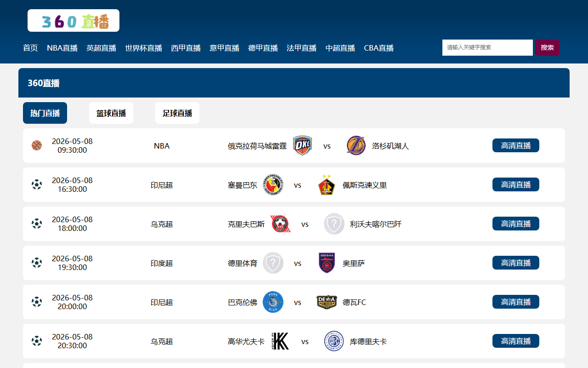Click 塞曼巴东 team crest
588x368 pixels.
click(x=273, y=184)
